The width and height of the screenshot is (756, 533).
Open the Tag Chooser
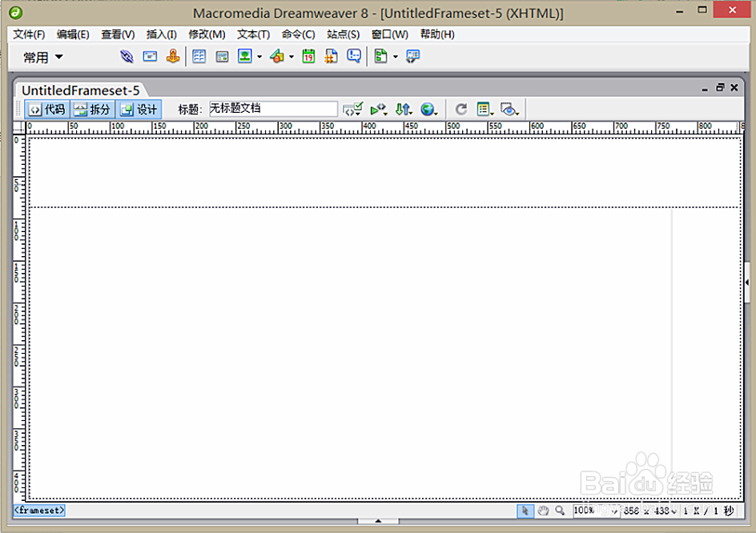412,56
